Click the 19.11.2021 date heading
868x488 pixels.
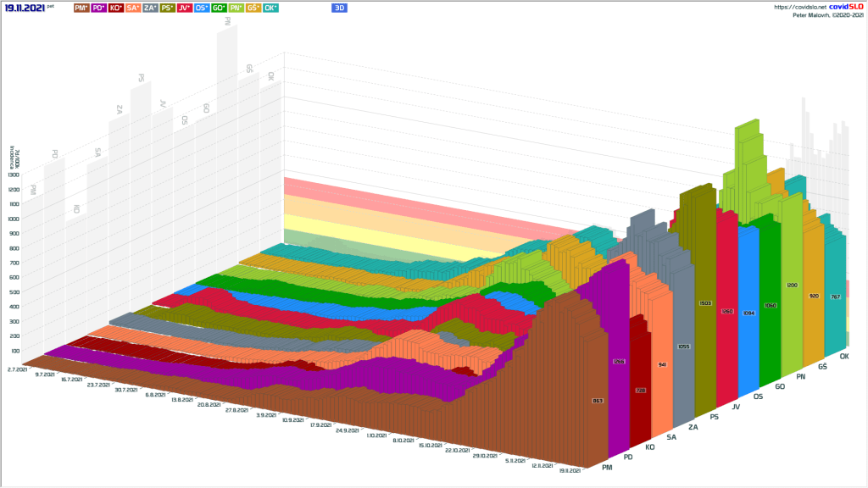click(x=25, y=8)
